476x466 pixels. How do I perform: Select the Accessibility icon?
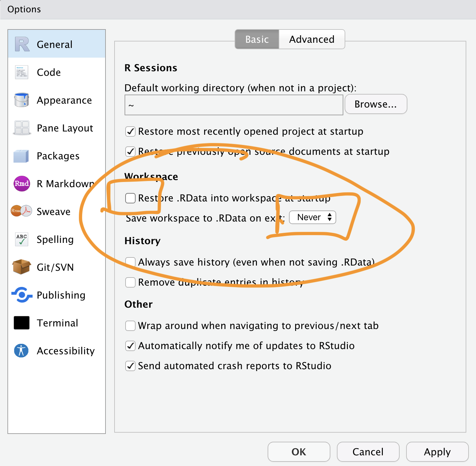(21, 351)
